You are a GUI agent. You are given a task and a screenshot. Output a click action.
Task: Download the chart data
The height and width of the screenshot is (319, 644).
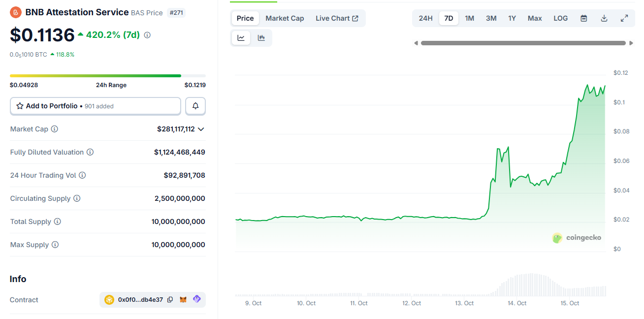(x=604, y=18)
